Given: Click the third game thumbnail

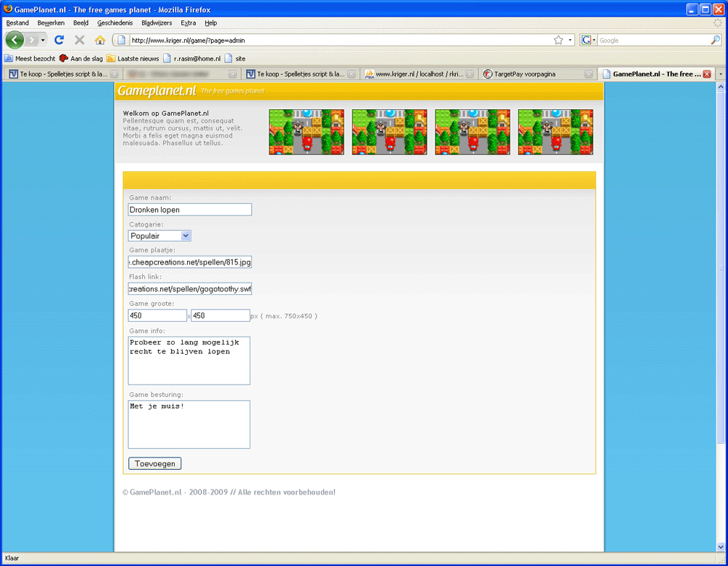Looking at the screenshot, I should (x=472, y=132).
